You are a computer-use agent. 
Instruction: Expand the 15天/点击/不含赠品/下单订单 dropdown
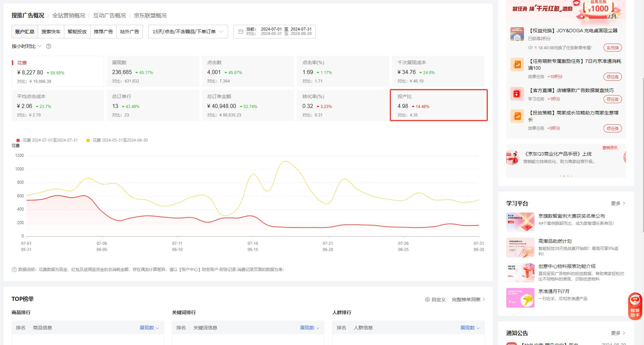[188, 32]
